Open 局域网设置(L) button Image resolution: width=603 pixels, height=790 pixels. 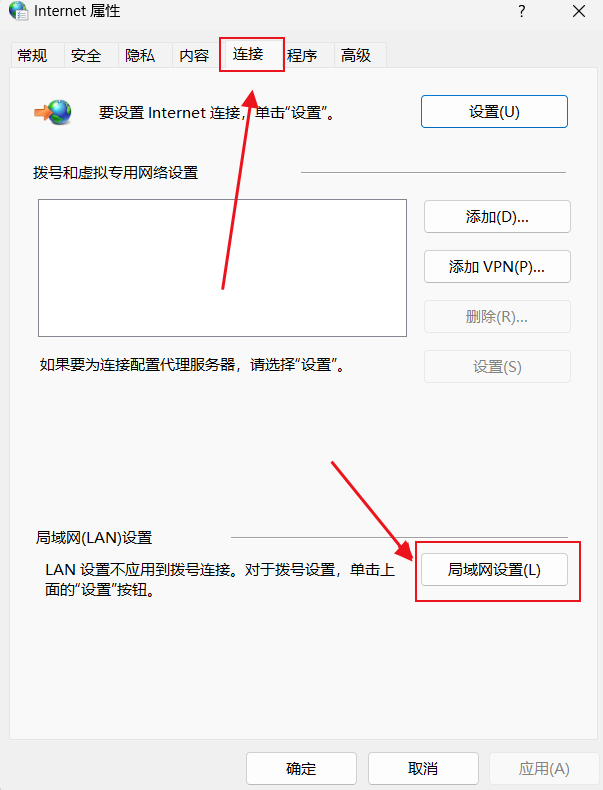point(494,570)
